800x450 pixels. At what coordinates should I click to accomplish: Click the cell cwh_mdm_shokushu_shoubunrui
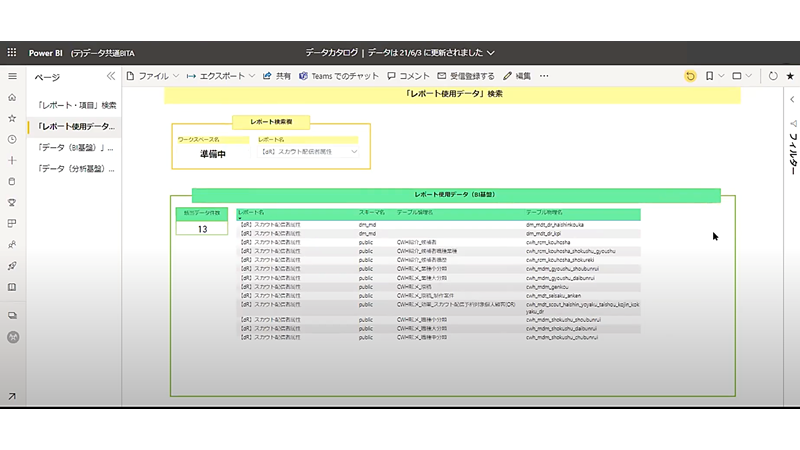click(563, 319)
